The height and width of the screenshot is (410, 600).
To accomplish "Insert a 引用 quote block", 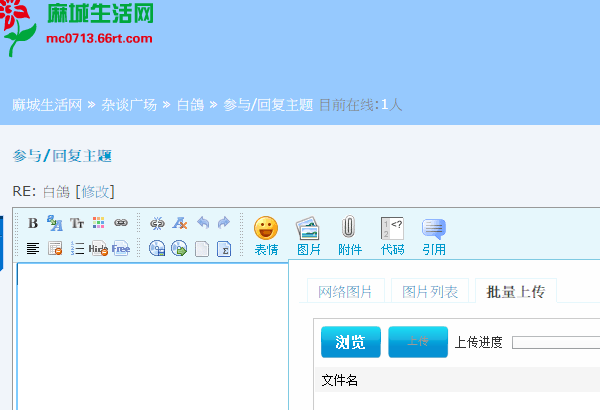I will (434, 236).
